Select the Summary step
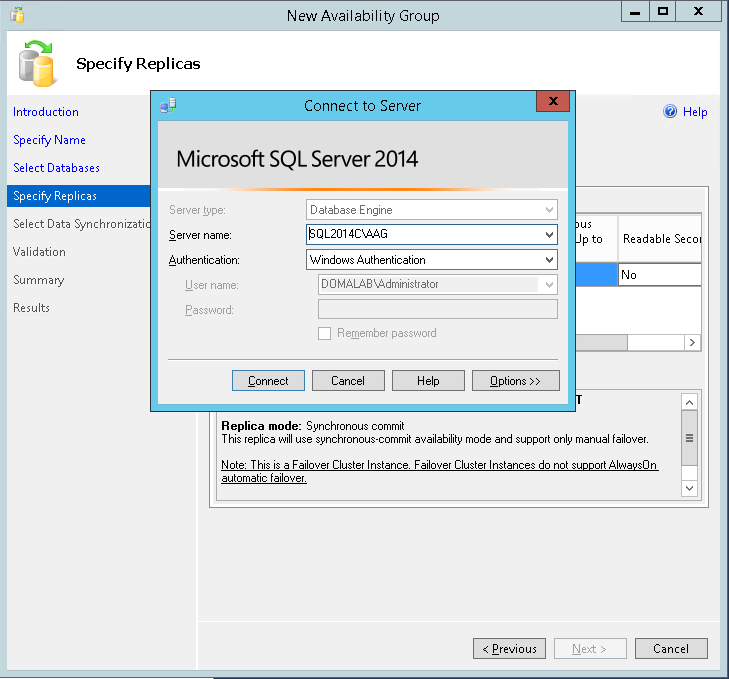 tap(39, 280)
